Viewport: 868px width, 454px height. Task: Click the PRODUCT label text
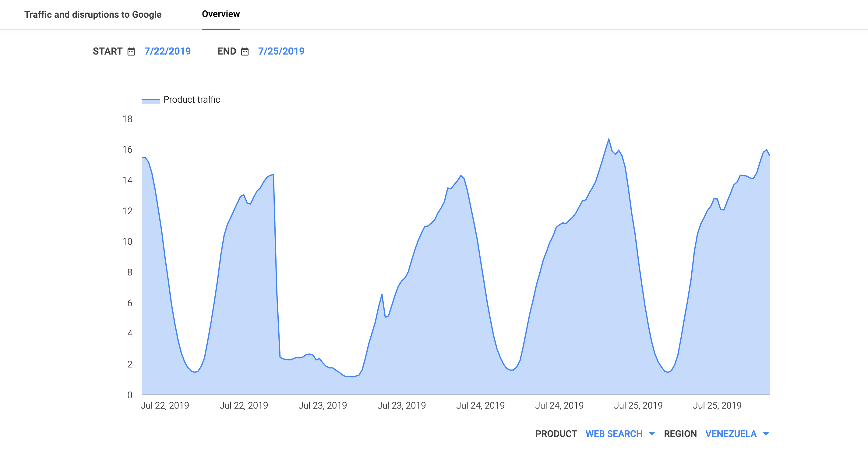(x=556, y=434)
